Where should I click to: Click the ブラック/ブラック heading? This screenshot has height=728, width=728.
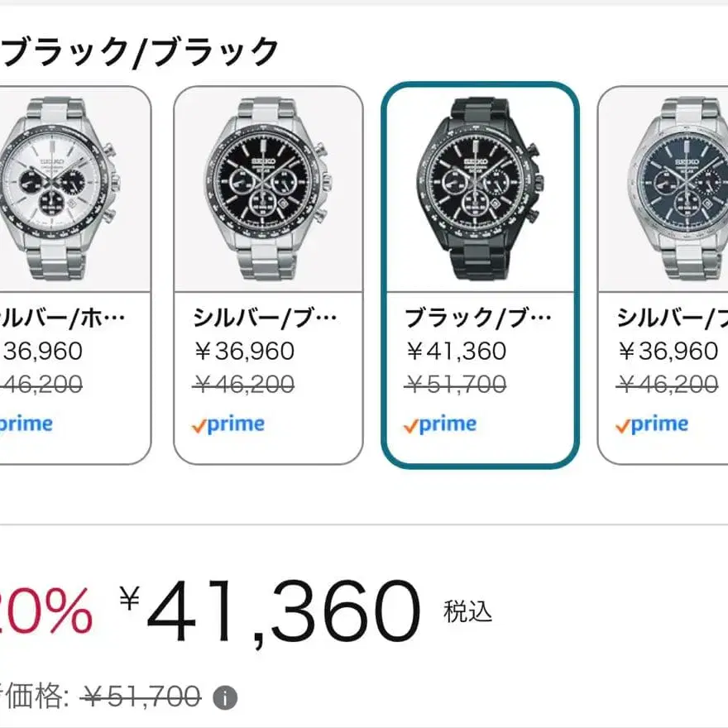coord(136,47)
